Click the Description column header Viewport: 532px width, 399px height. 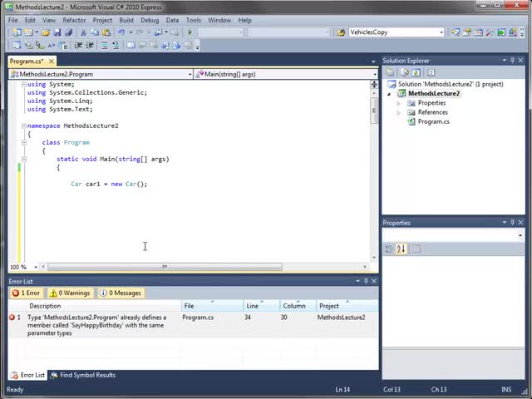pyautogui.click(x=45, y=306)
